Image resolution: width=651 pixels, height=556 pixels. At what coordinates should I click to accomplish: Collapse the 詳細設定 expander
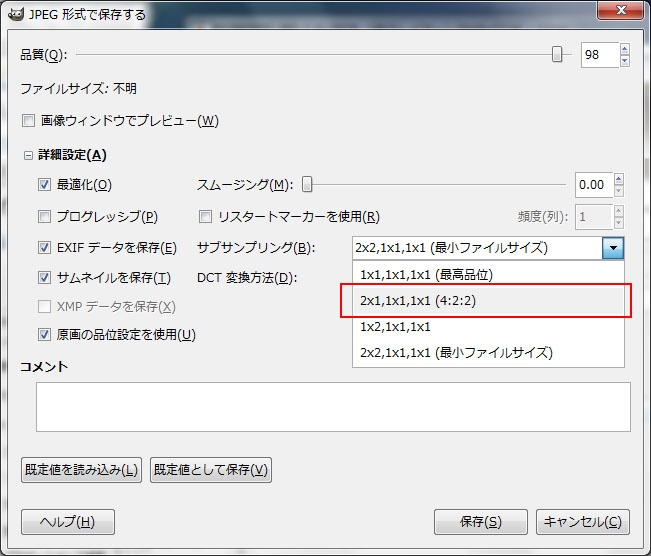28,156
